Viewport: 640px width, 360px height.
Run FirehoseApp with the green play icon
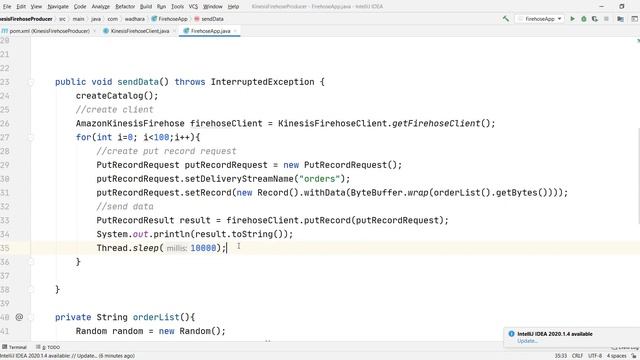tap(572, 19)
